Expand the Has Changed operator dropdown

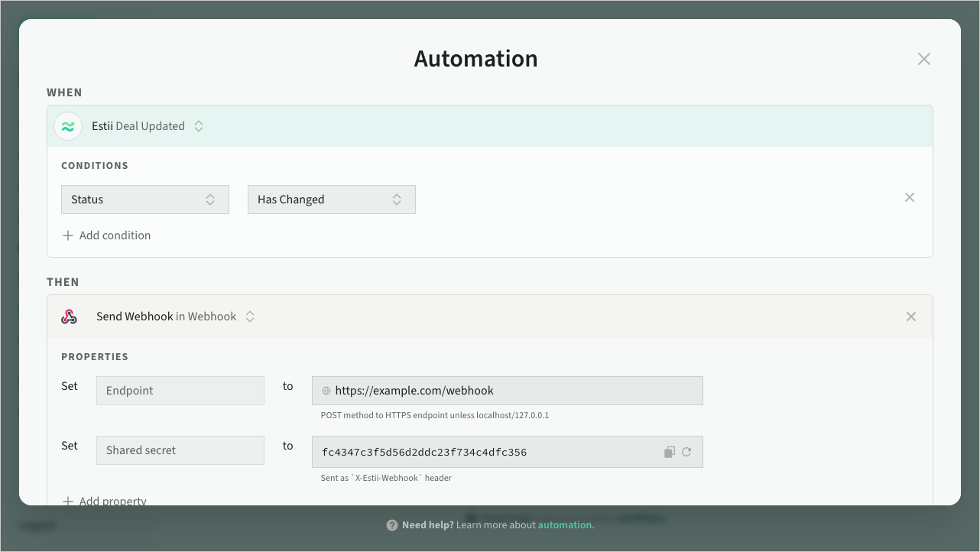click(x=331, y=200)
